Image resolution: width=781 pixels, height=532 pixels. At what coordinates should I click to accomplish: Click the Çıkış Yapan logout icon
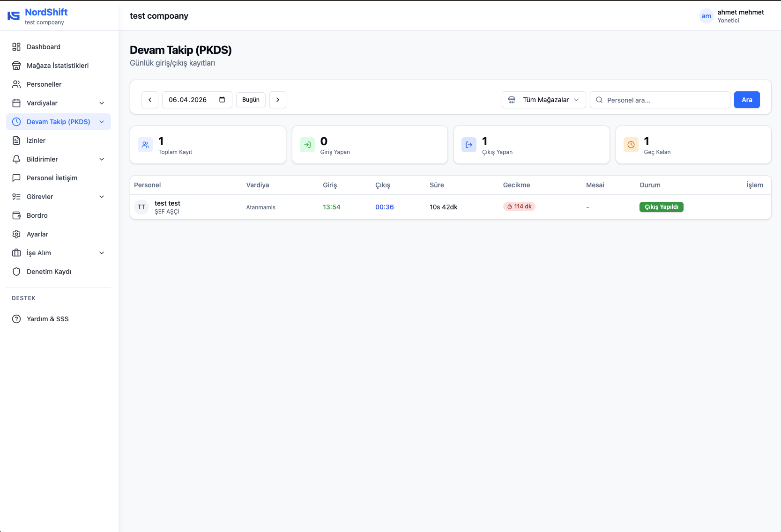point(469,145)
